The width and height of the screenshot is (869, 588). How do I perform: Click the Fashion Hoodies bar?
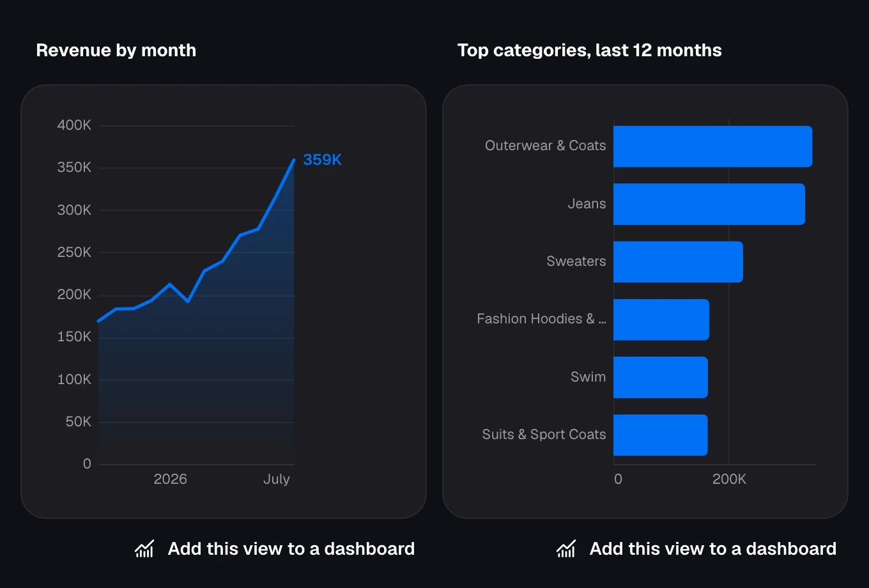coord(661,320)
